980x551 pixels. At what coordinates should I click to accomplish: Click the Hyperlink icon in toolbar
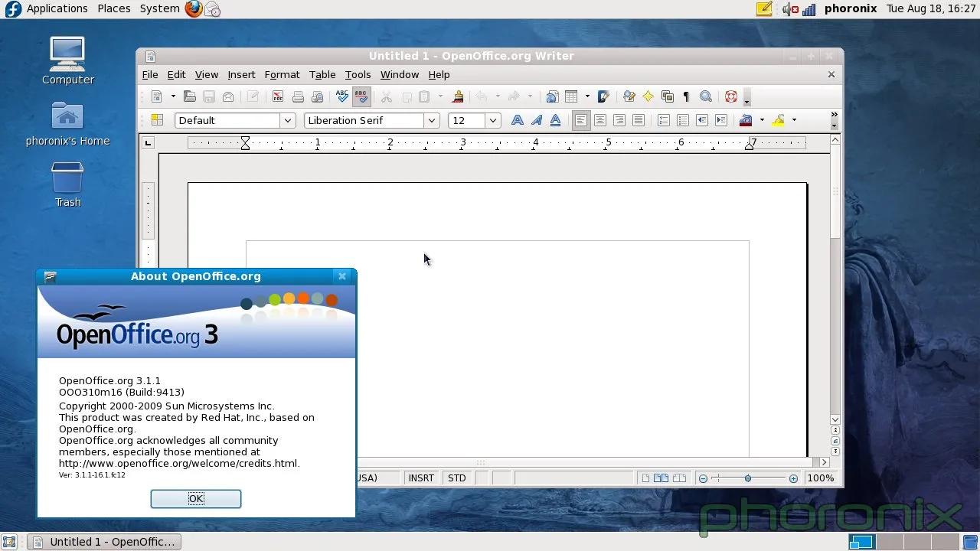[552, 96]
